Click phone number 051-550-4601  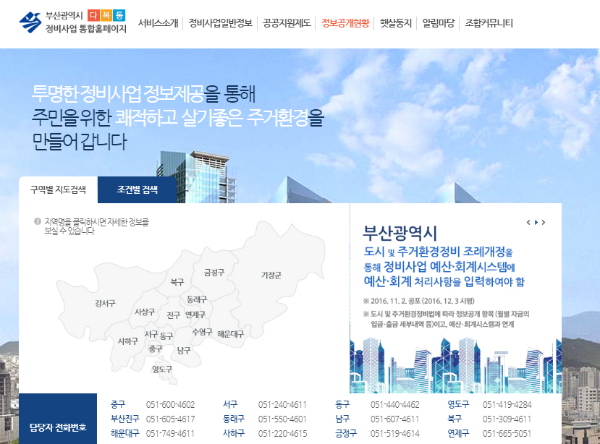pyautogui.click(x=282, y=419)
